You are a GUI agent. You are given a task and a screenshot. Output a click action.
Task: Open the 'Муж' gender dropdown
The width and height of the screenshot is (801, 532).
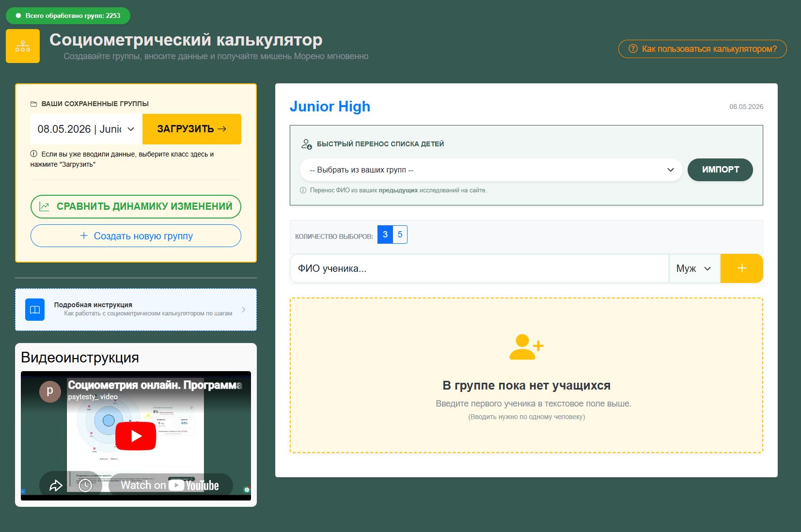(x=694, y=268)
